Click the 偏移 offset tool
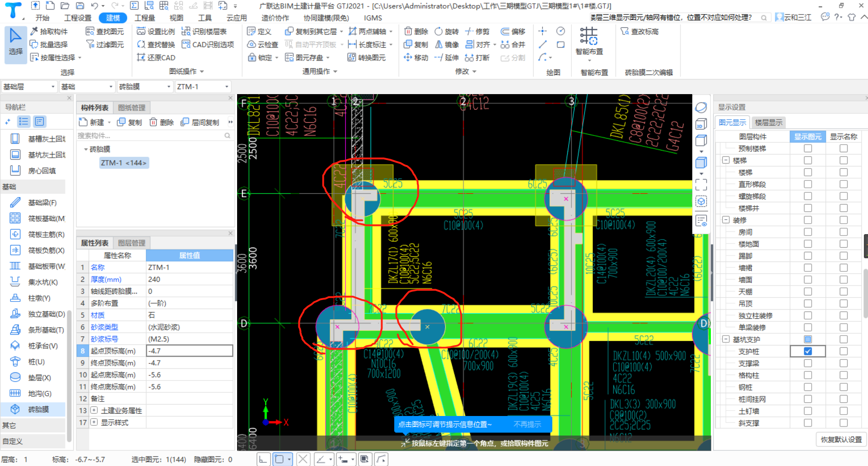The image size is (868, 466). 513,31
